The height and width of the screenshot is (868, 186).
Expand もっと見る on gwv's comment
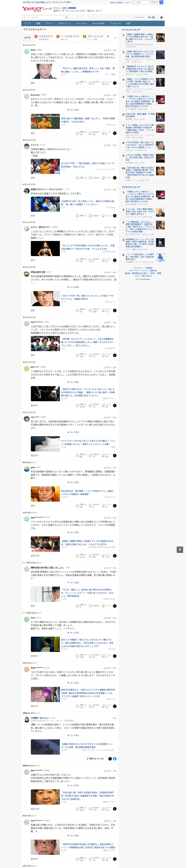pos(73,482)
